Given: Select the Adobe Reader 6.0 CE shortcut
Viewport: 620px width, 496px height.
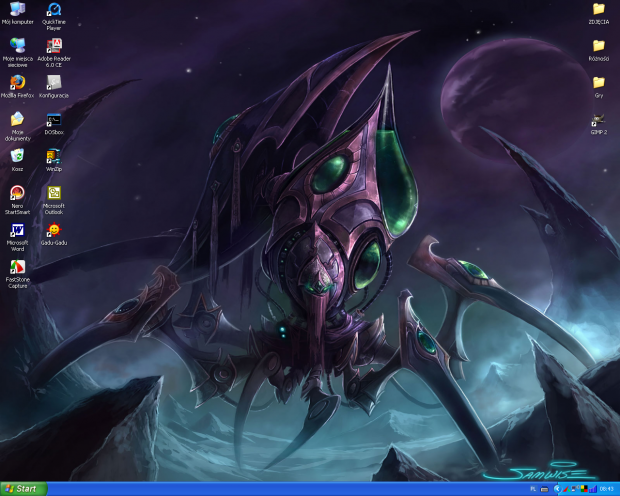Looking at the screenshot, I should click(54, 53).
